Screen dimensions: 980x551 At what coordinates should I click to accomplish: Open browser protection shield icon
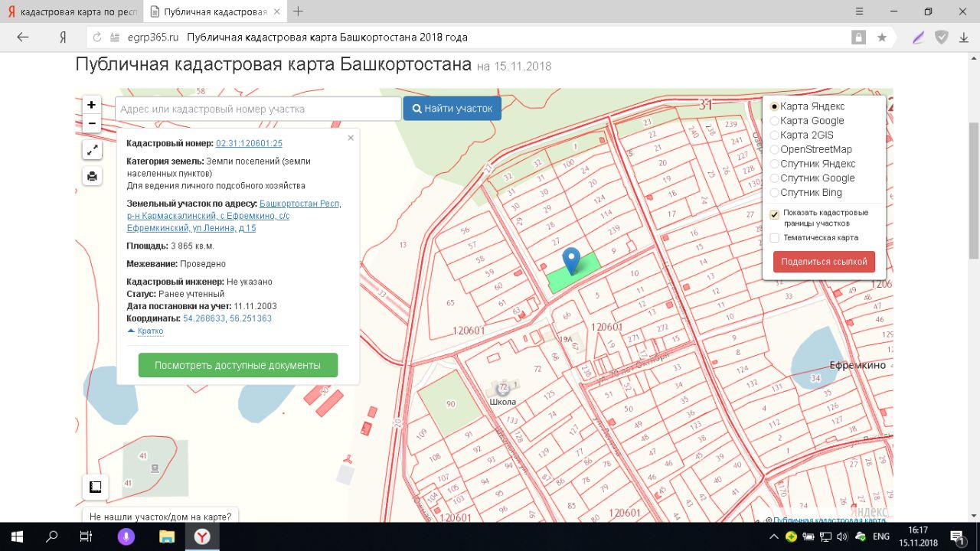942,37
